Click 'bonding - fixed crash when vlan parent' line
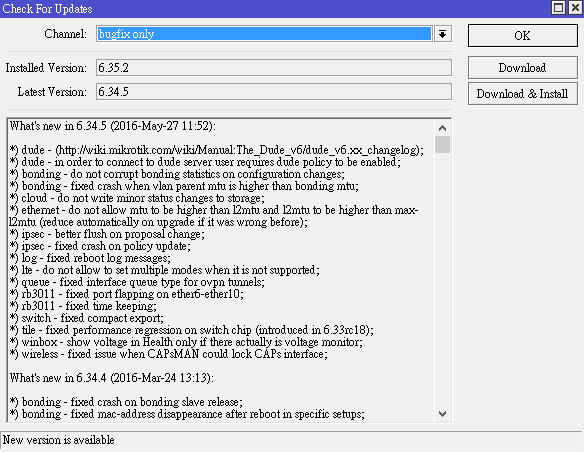The height and width of the screenshot is (452, 584). pyautogui.click(x=184, y=186)
